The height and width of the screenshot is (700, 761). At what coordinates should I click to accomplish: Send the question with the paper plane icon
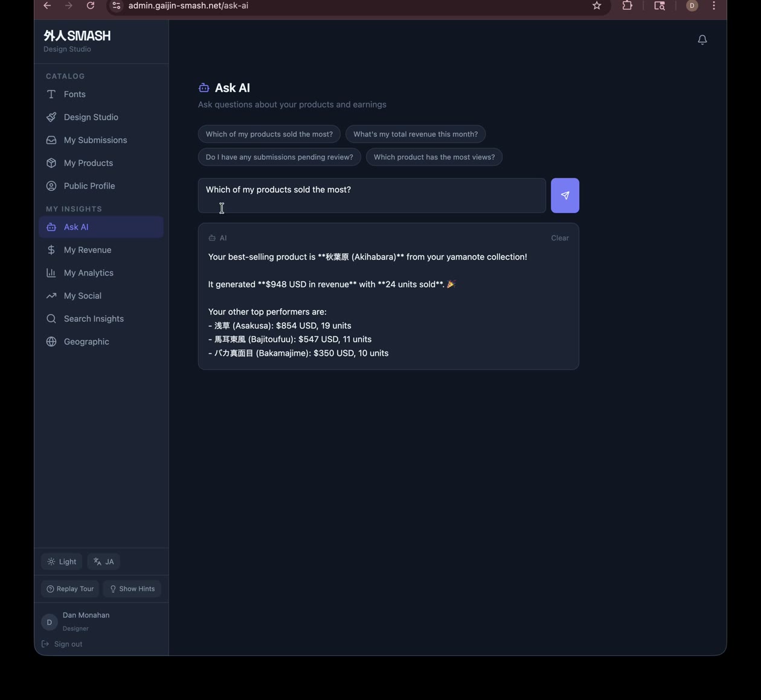point(565,195)
